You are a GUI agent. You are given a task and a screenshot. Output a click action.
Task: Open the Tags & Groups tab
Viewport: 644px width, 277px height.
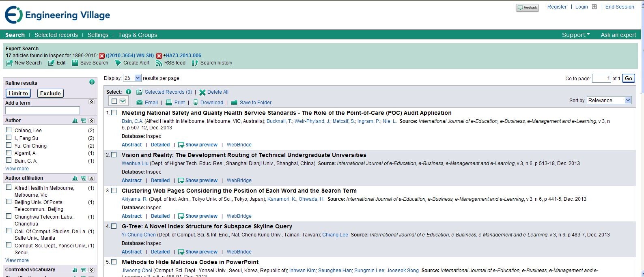click(138, 35)
